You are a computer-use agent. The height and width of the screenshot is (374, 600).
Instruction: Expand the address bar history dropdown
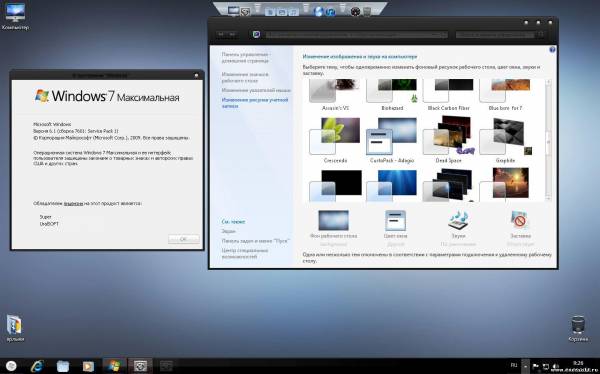(444, 35)
